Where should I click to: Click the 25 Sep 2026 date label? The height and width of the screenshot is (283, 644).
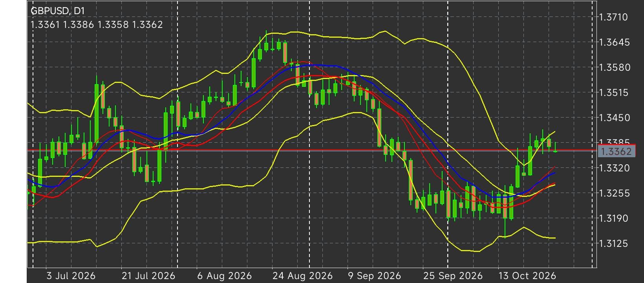[x=453, y=276]
